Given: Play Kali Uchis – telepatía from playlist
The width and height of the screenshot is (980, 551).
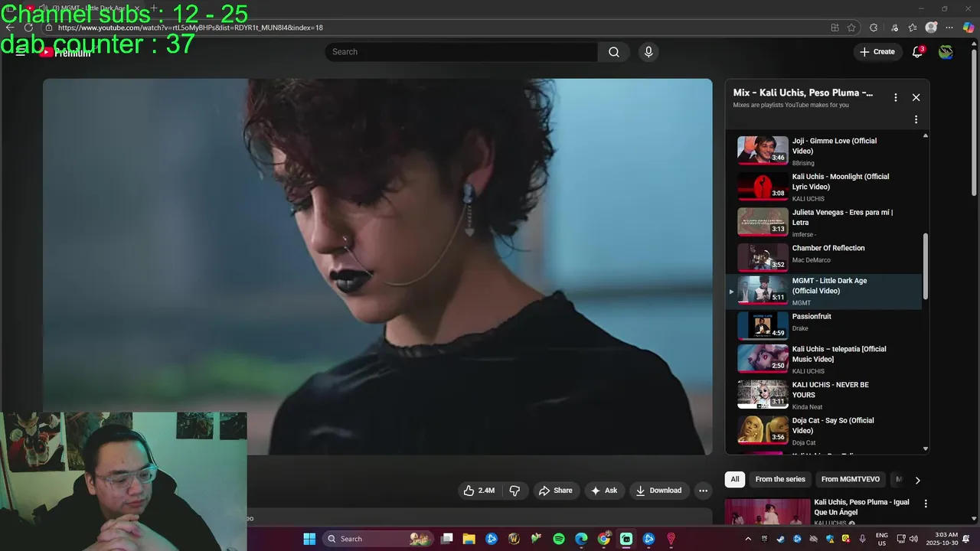Looking at the screenshot, I should coord(825,360).
